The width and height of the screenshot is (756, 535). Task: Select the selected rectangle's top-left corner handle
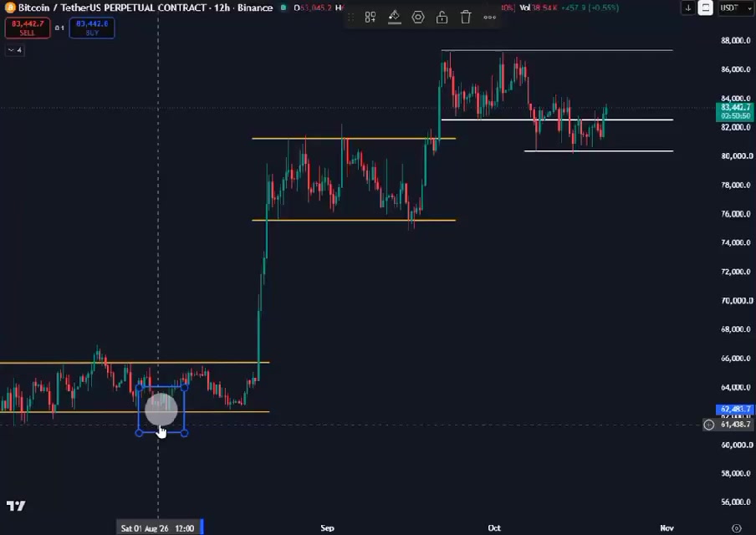[x=140, y=387]
